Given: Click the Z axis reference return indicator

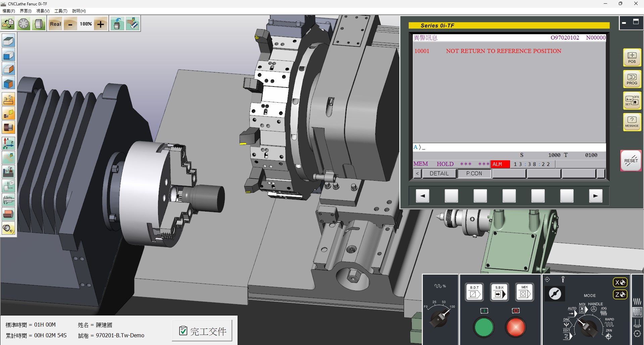Looking at the screenshot, I should point(620,294).
